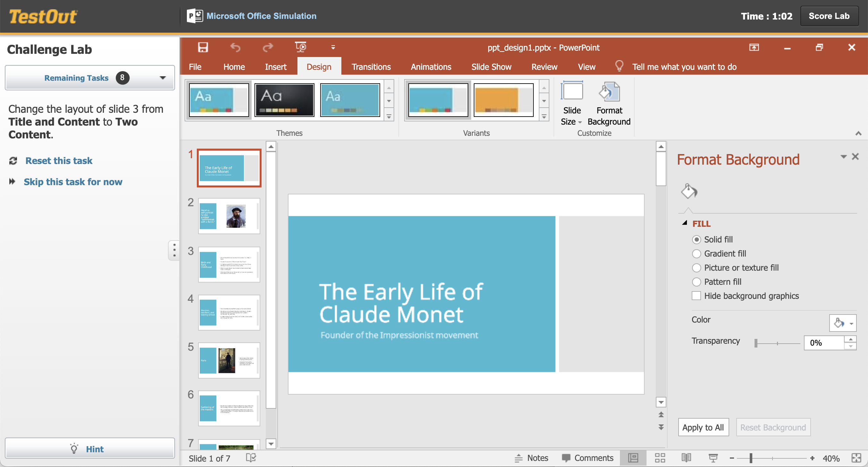Image resolution: width=868 pixels, height=467 pixels.
Task: Open the File menu
Action: click(x=195, y=66)
